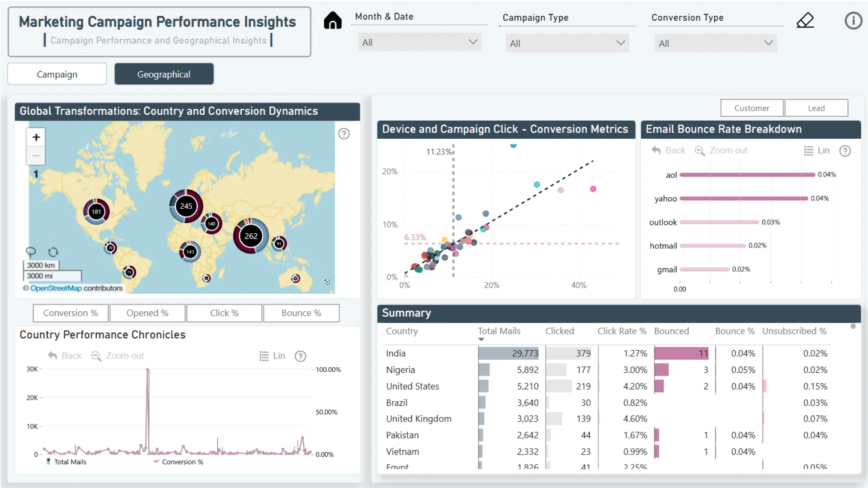Switch to the Campaign tab
Screen dimensions: 868x488
click(57, 74)
